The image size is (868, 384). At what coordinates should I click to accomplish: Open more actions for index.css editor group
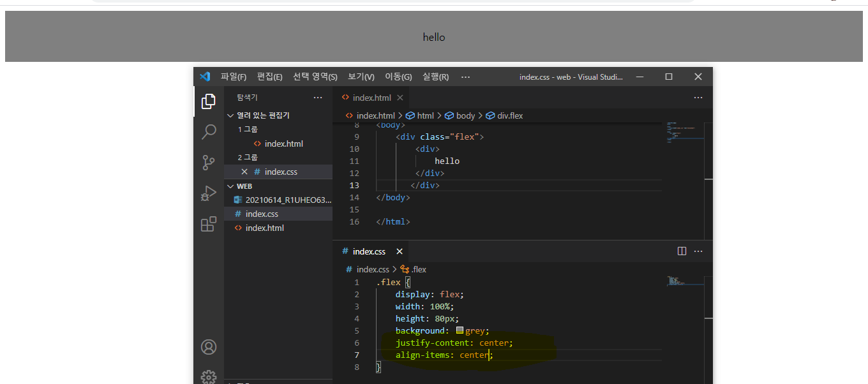tap(698, 251)
